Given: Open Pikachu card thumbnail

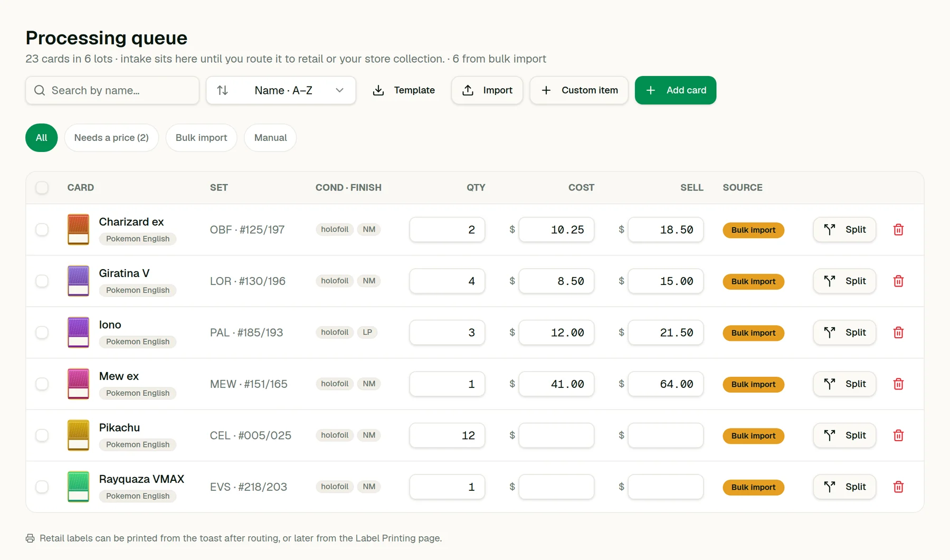Looking at the screenshot, I should click(78, 435).
